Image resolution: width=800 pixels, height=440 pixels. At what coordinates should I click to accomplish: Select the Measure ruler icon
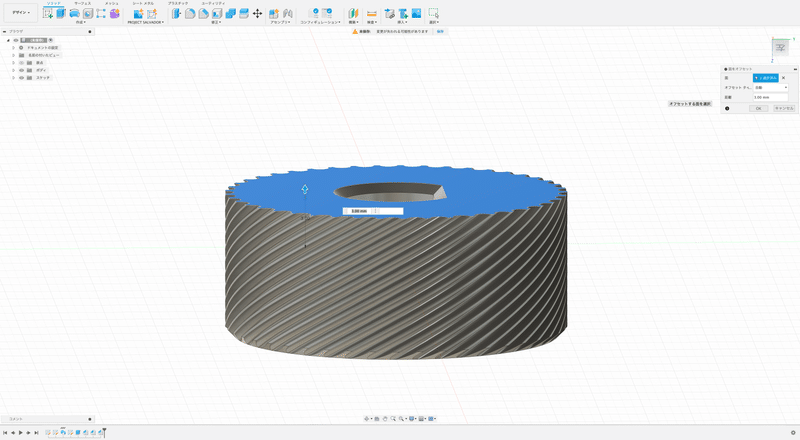click(372, 14)
